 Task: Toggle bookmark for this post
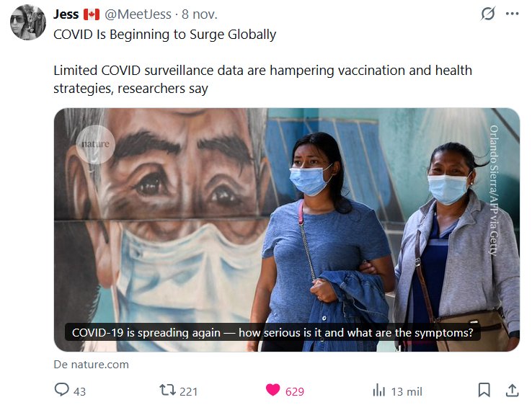point(484,391)
